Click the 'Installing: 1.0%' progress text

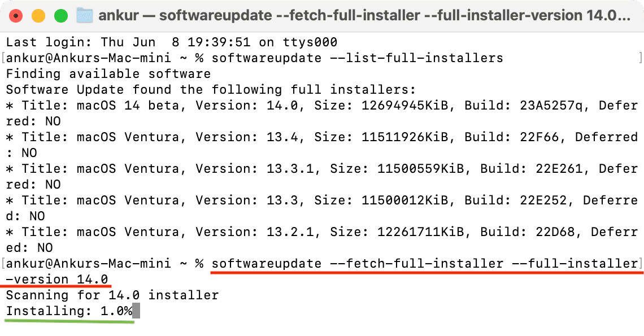coord(69,311)
